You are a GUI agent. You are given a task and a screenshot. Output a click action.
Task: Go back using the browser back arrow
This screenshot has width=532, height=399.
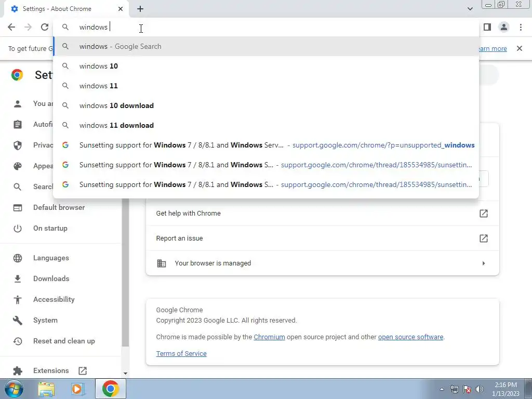[11, 27]
